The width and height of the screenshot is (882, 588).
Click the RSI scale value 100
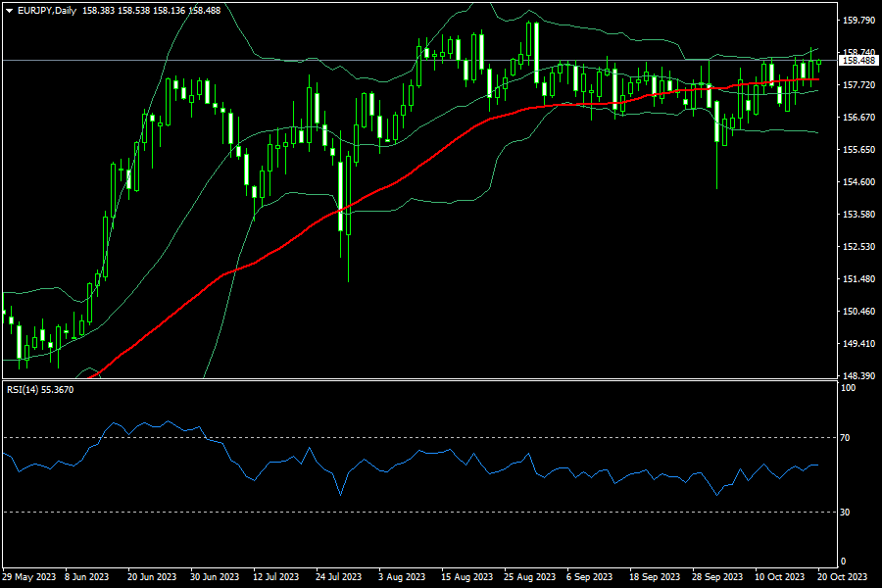848,388
